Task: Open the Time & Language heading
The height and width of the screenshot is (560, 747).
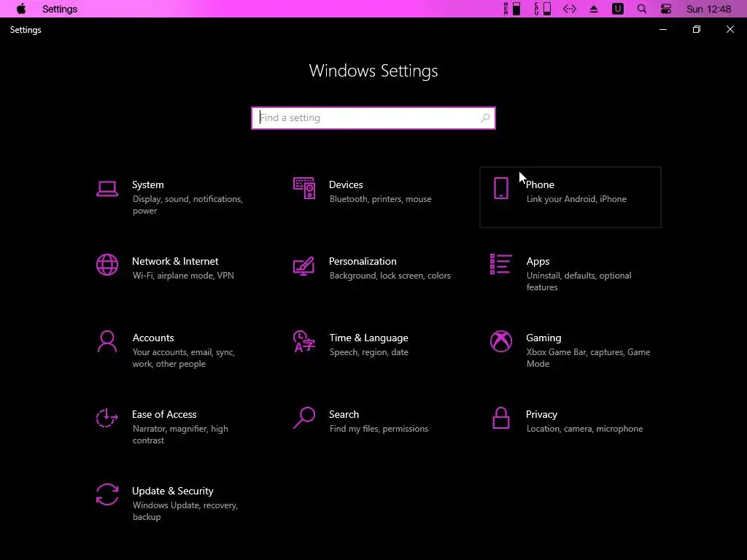Action: (x=368, y=338)
